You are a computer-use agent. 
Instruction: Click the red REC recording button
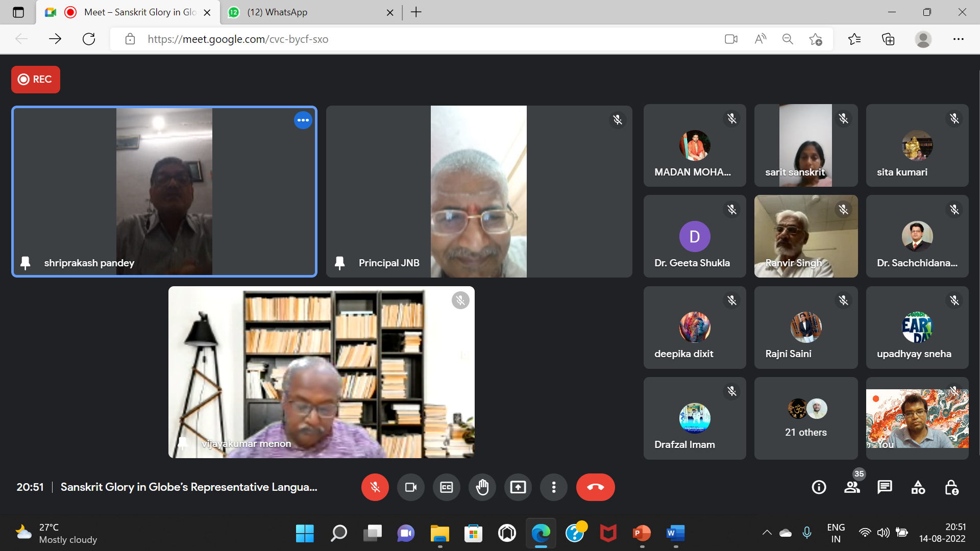coord(36,80)
